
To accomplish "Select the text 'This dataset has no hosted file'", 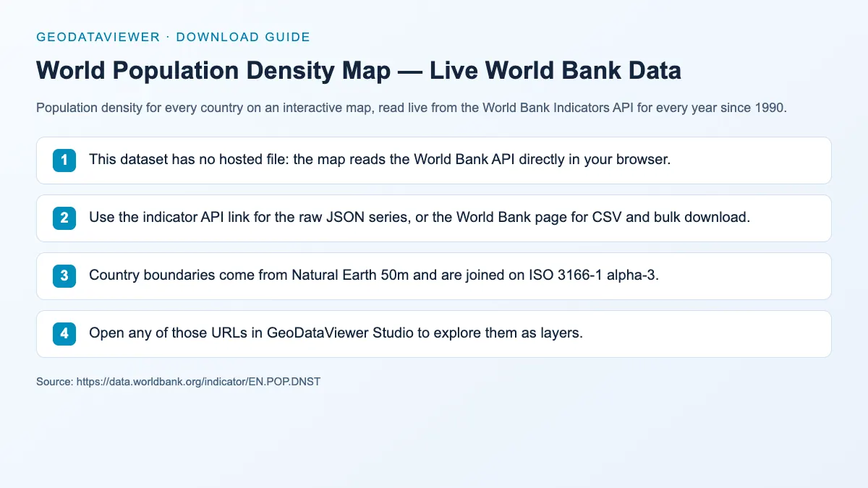I will coord(188,160).
